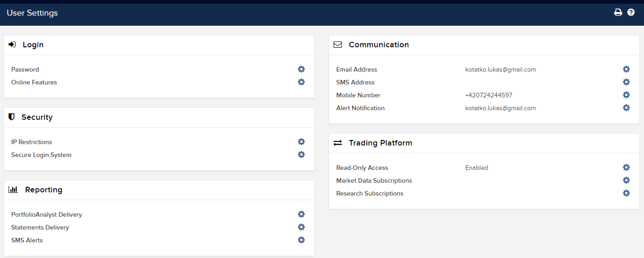Select the Secure Login System label
Viewport: 644px width, 258px height.
(41, 155)
